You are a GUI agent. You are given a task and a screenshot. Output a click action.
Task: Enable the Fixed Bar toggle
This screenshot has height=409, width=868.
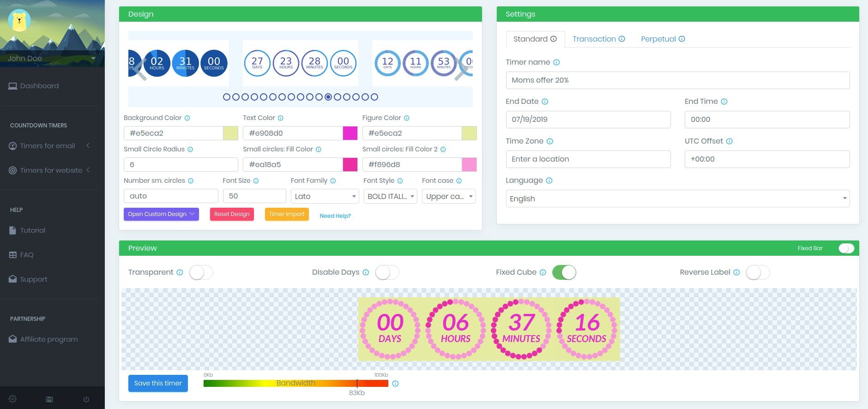coord(846,248)
